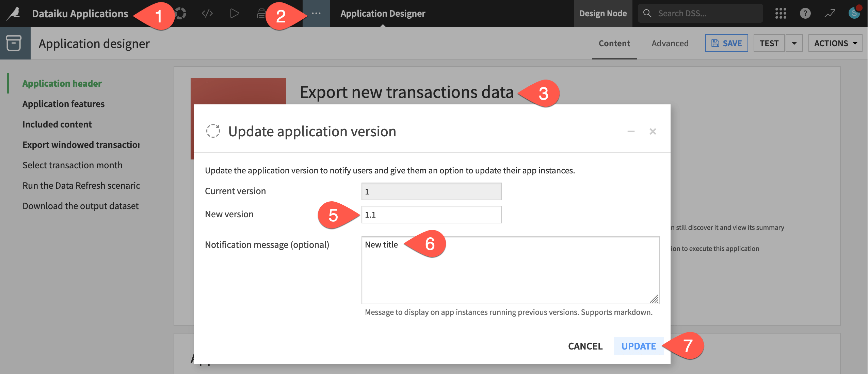Select Export windowed transaction section

point(81,144)
